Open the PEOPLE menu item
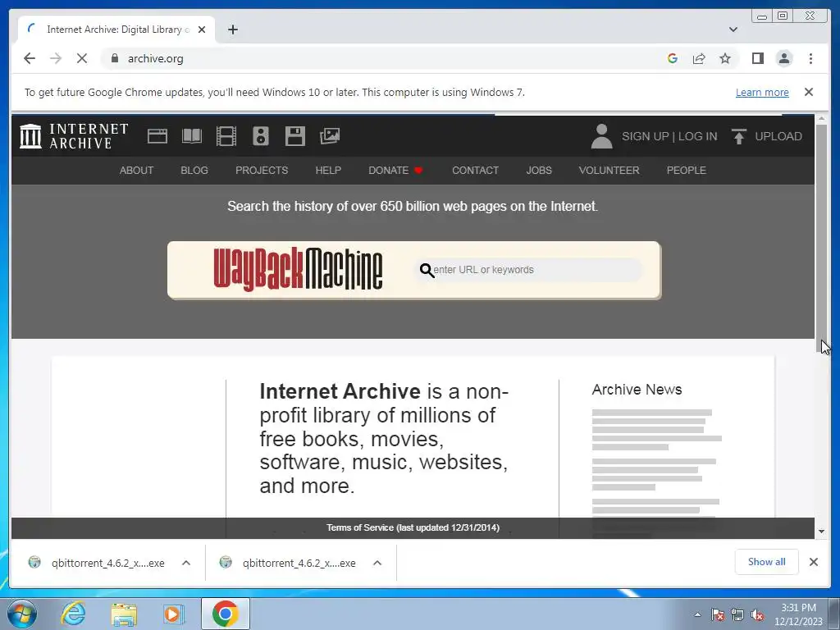This screenshot has width=840, height=630. (x=687, y=171)
